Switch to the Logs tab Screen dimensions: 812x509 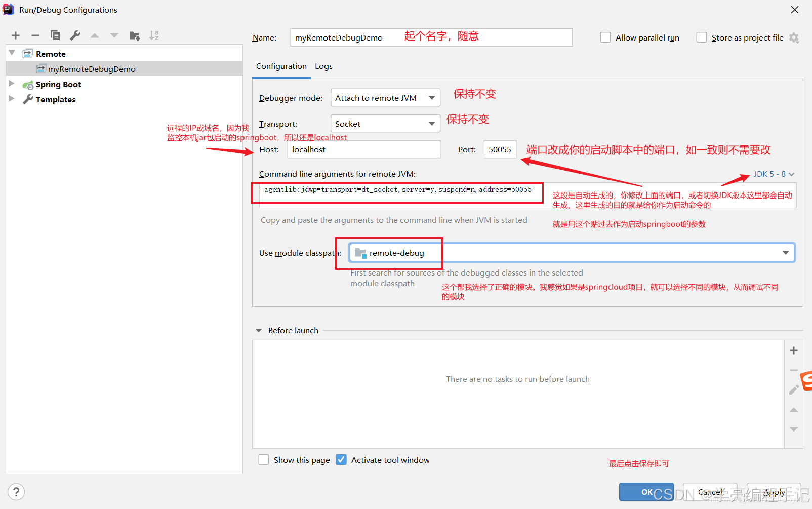[323, 66]
